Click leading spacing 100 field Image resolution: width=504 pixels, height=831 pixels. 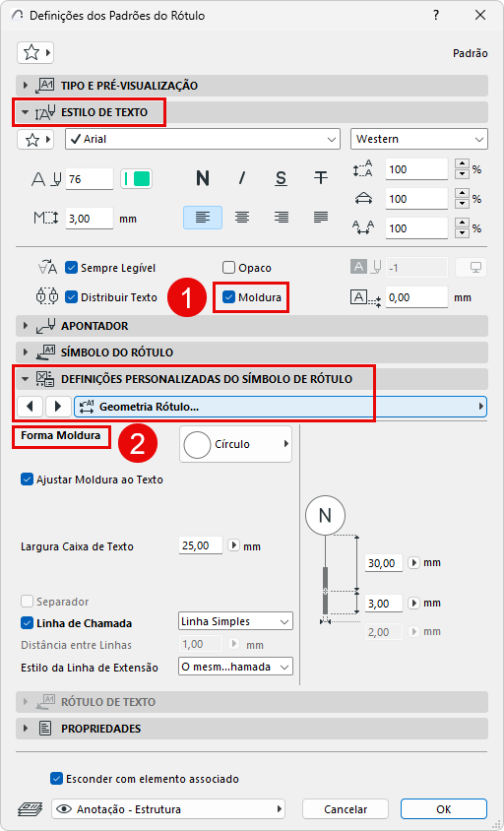click(x=416, y=169)
